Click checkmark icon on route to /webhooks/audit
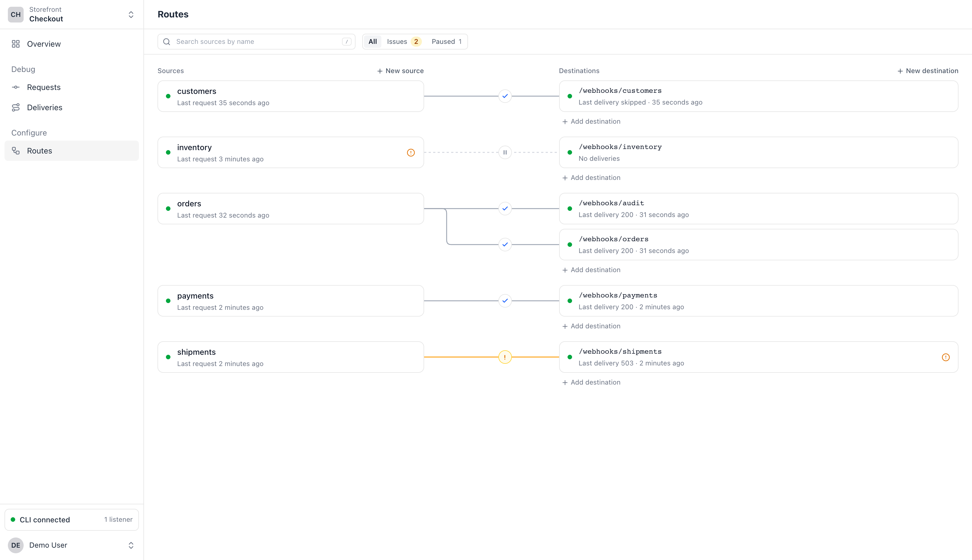Image resolution: width=972 pixels, height=560 pixels. click(505, 209)
